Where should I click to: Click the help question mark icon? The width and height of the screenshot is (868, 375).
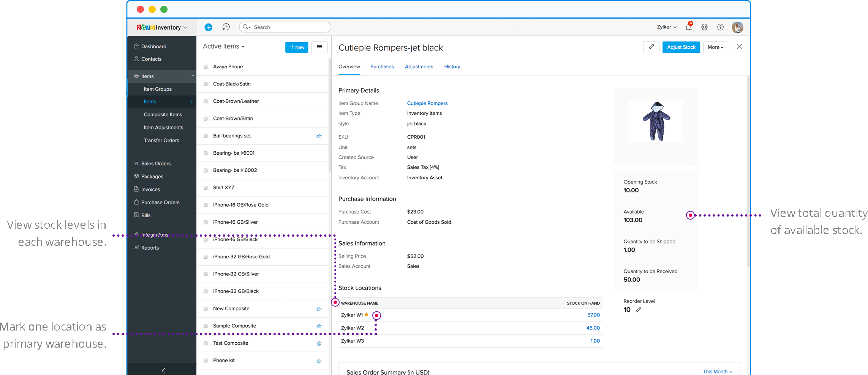click(721, 27)
